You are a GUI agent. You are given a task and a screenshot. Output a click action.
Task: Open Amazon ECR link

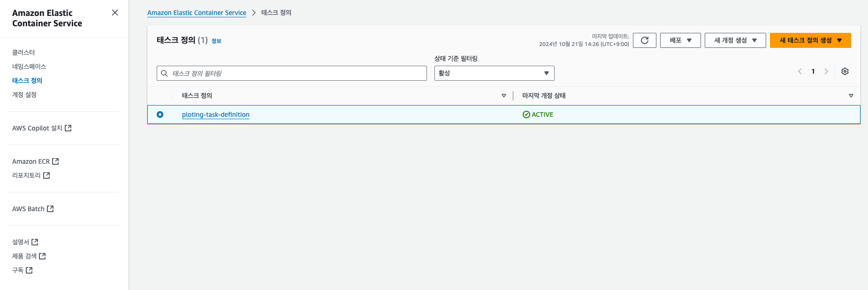tap(31, 161)
